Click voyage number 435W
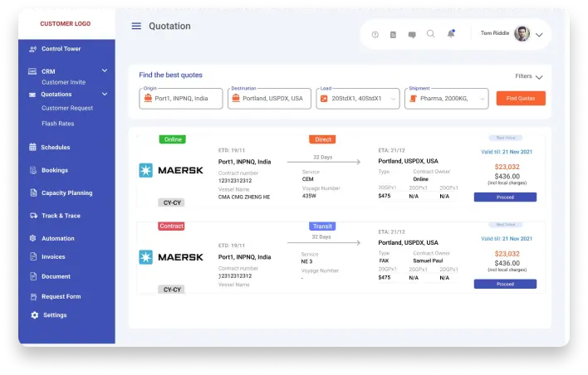The width and height of the screenshot is (588, 375). pos(310,196)
